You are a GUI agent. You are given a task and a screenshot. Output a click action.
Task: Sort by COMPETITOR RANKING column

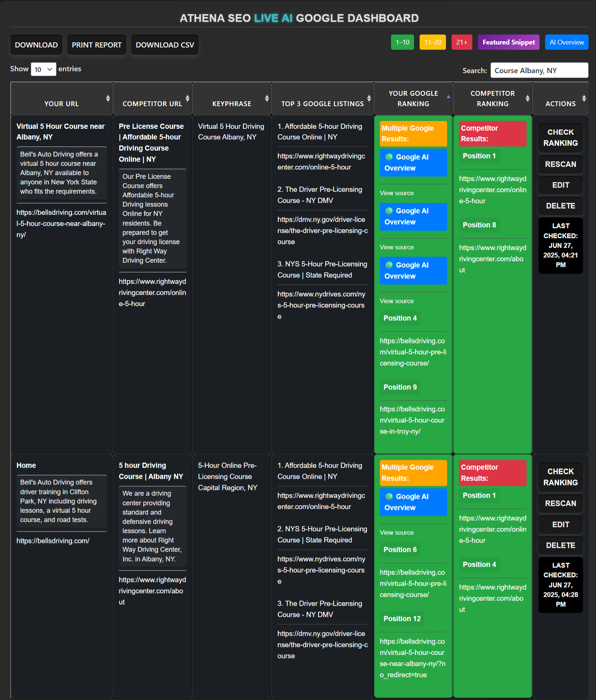493,99
